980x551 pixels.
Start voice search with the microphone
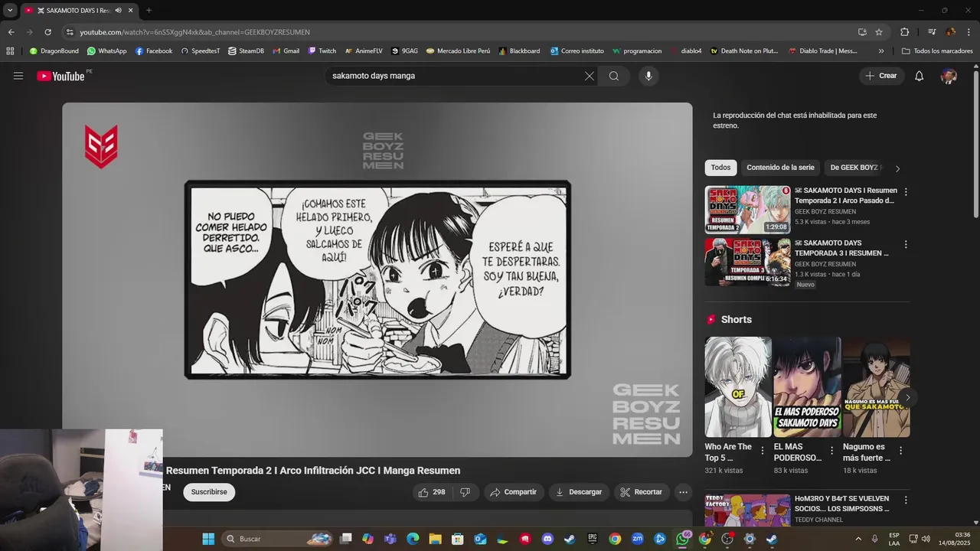pos(648,76)
